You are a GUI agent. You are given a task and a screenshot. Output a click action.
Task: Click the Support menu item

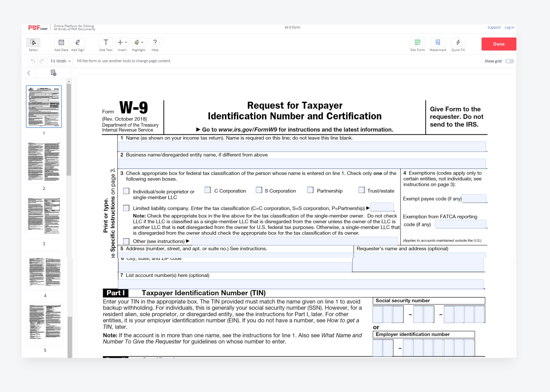[494, 27]
